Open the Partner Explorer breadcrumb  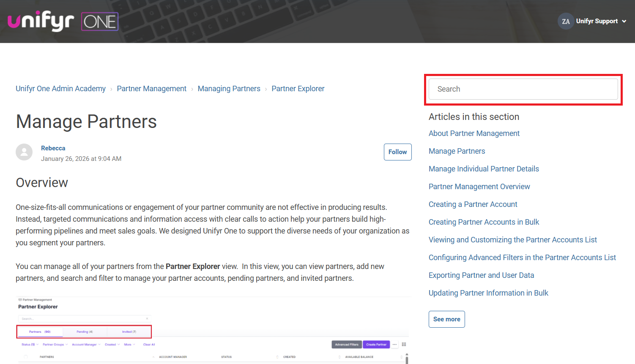click(x=298, y=89)
